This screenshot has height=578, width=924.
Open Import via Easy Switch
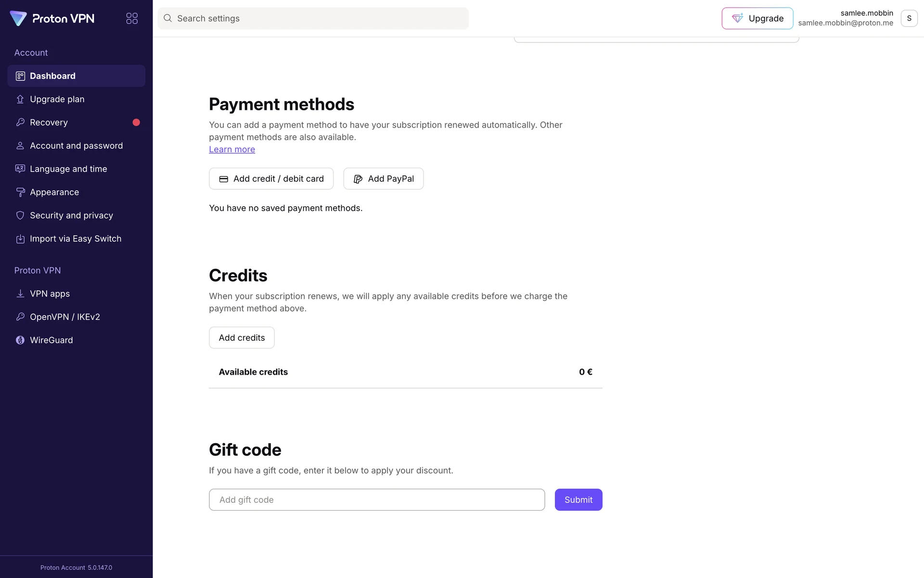(76, 239)
